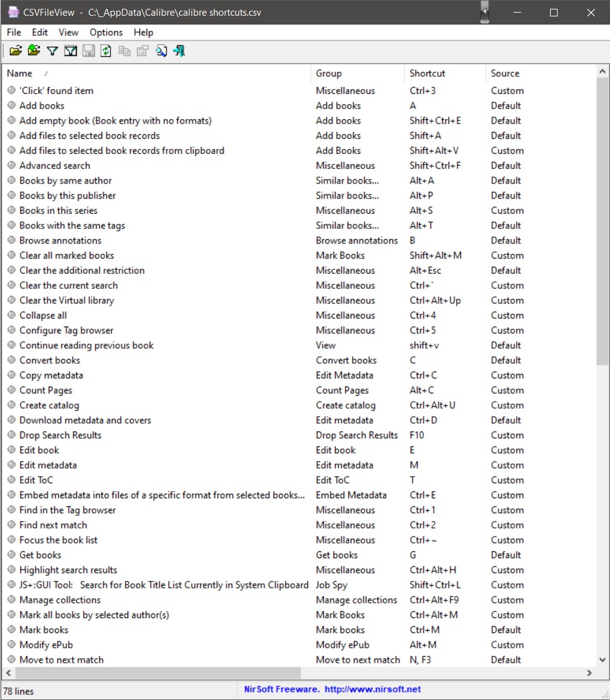
Task: Select 'Move to next match' name cell
Action: (x=61, y=660)
